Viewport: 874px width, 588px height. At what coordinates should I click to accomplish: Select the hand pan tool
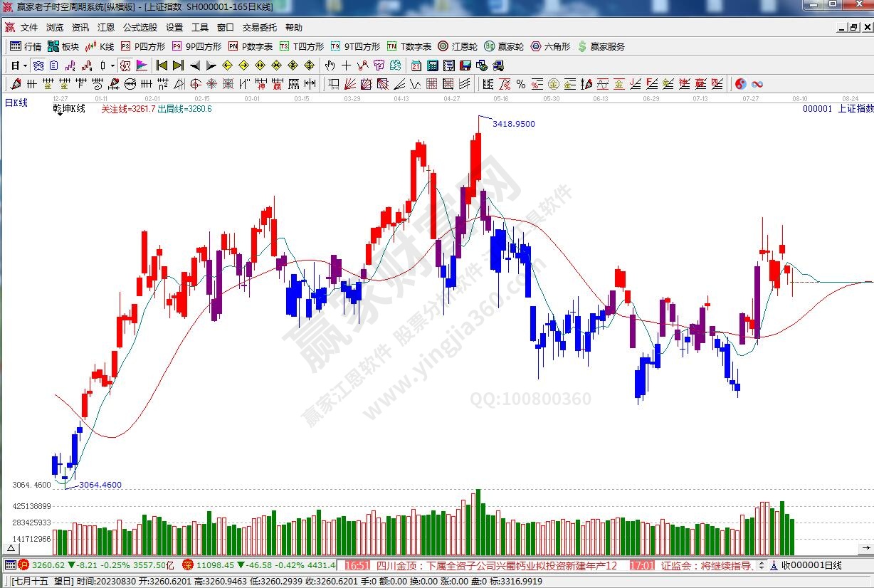point(330,65)
